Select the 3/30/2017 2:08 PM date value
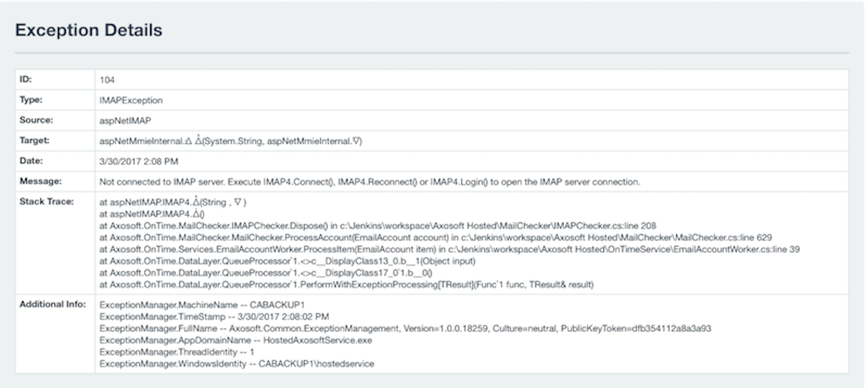The image size is (868, 388). click(138, 161)
